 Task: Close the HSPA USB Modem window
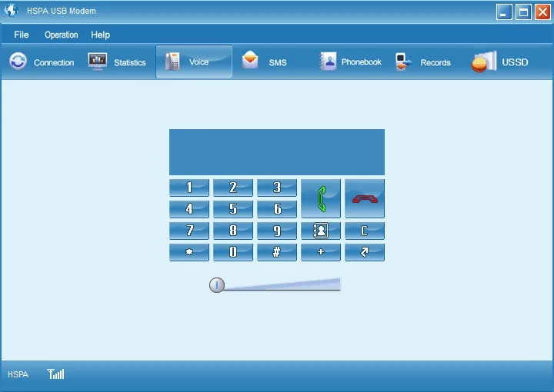(x=542, y=12)
